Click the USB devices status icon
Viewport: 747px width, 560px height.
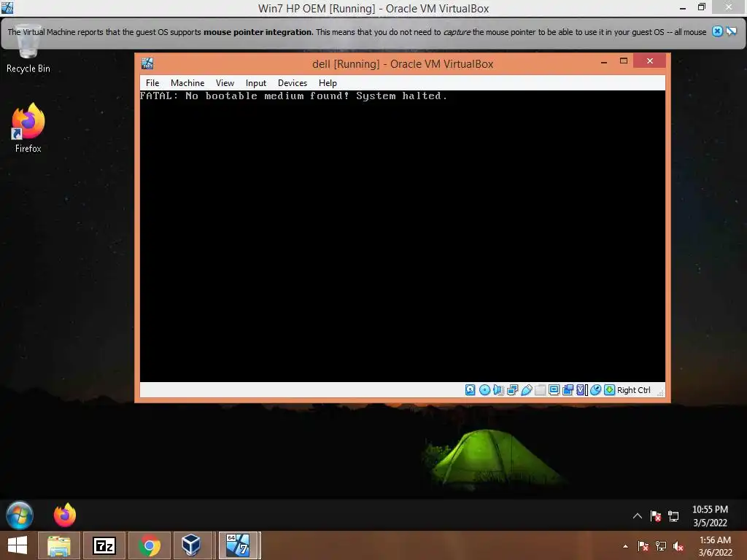point(527,390)
